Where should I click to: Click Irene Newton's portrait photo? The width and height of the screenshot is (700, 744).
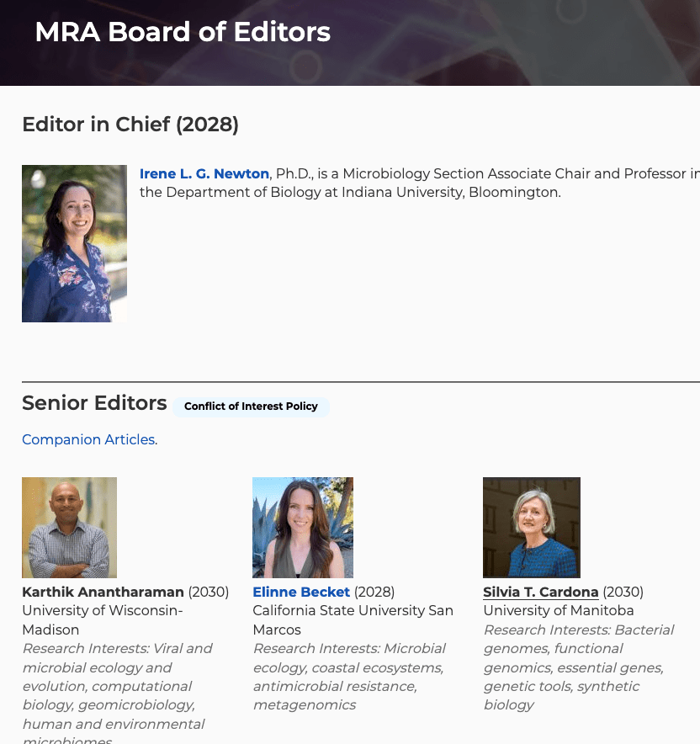tap(74, 243)
